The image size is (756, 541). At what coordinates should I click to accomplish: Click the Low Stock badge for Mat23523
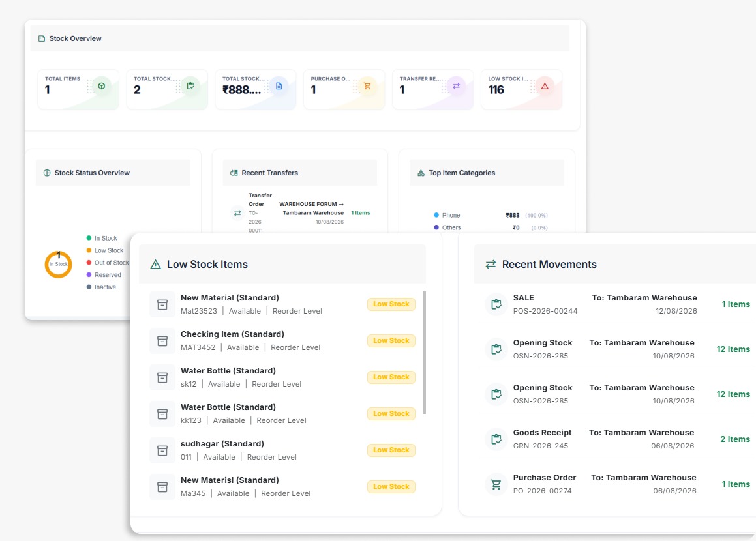pyautogui.click(x=391, y=304)
